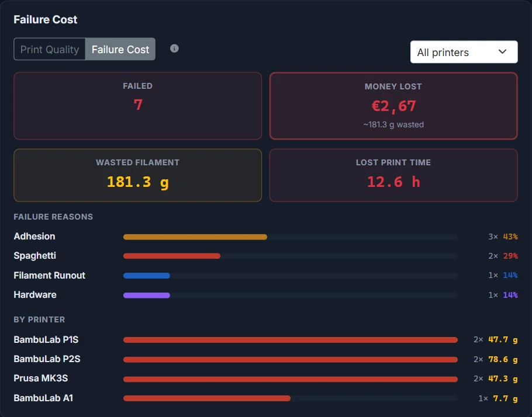
Task: Open the All printers dropdown
Action: coord(464,52)
